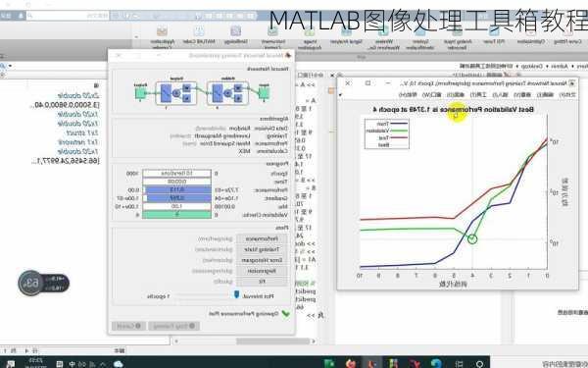Expand the apps gallery arrow
Viewport: 588px width, 368px height.
136,37
